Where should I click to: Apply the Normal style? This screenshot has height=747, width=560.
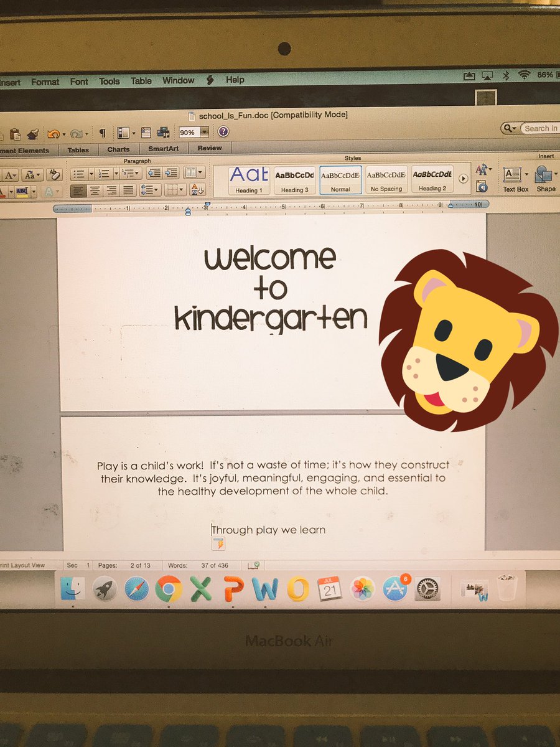(x=340, y=180)
